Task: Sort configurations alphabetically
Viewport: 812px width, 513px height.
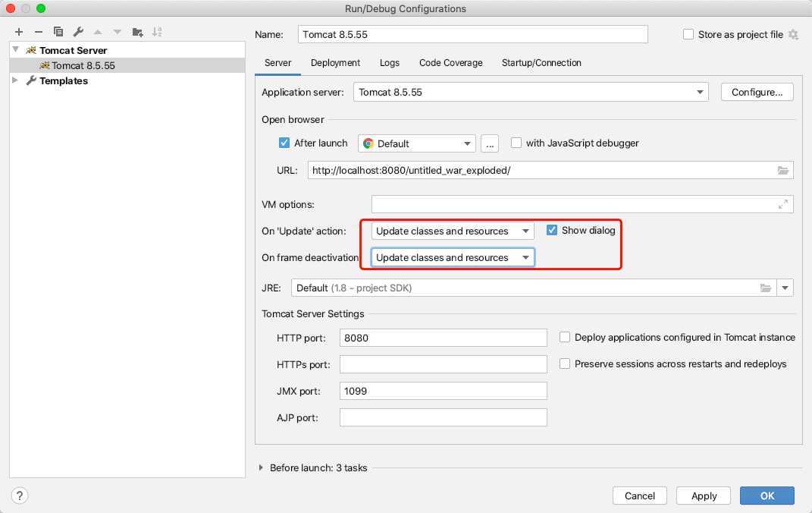Action: pyautogui.click(x=157, y=32)
